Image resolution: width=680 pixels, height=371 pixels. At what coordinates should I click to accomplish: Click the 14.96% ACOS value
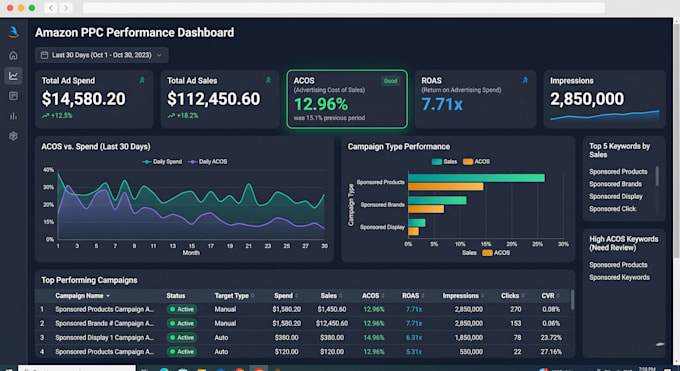pos(373,338)
